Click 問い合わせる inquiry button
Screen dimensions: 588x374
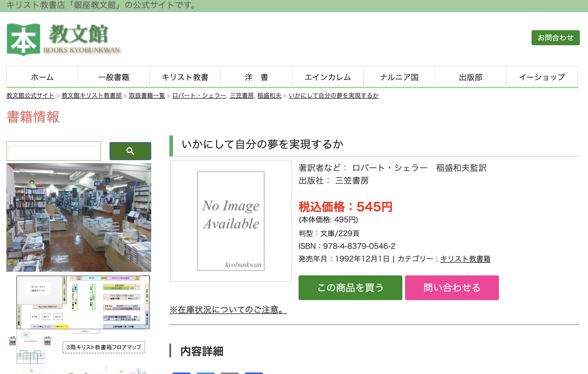(x=452, y=288)
